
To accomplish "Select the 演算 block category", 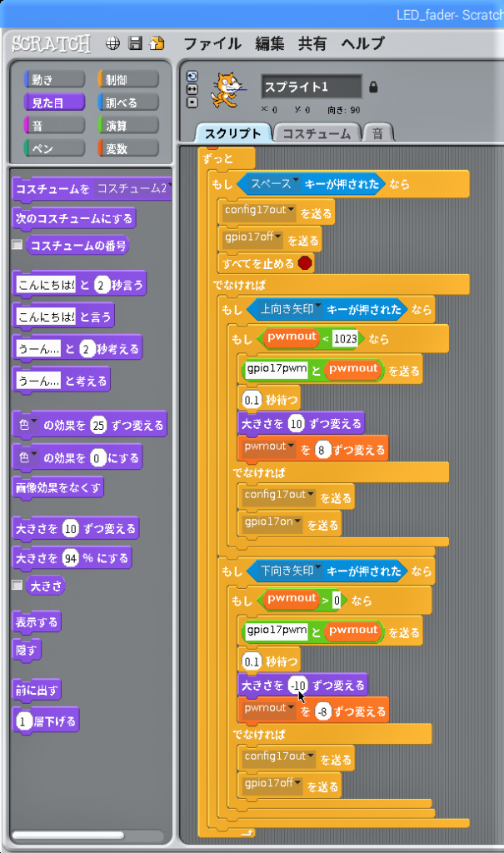I will [128, 126].
